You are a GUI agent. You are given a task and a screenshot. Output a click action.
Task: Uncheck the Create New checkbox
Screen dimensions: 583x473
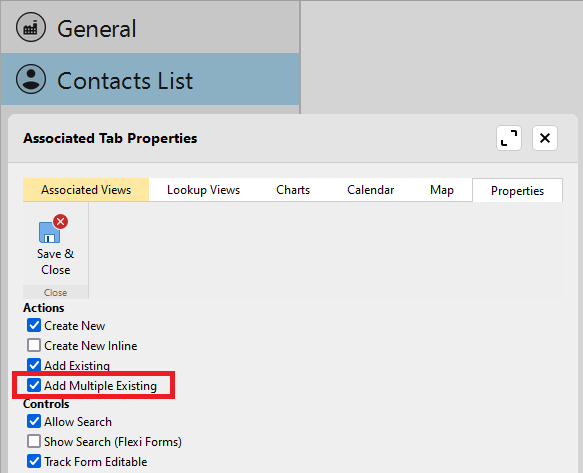pos(34,325)
